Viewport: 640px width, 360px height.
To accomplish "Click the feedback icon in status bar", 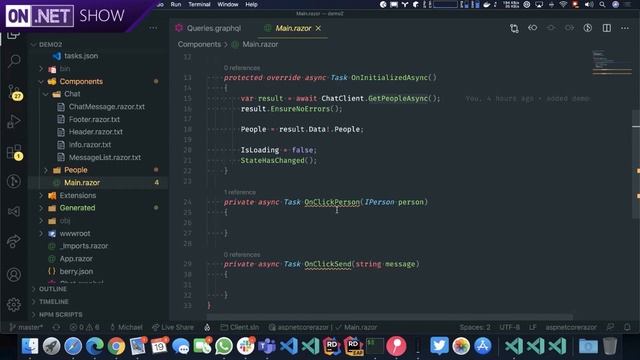I will coord(610,327).
